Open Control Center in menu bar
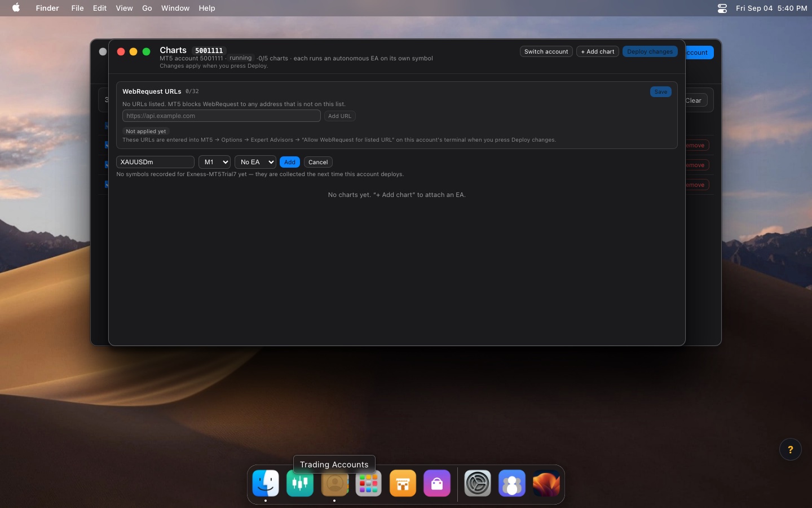The image size is (812, 508). coord(722,8)
